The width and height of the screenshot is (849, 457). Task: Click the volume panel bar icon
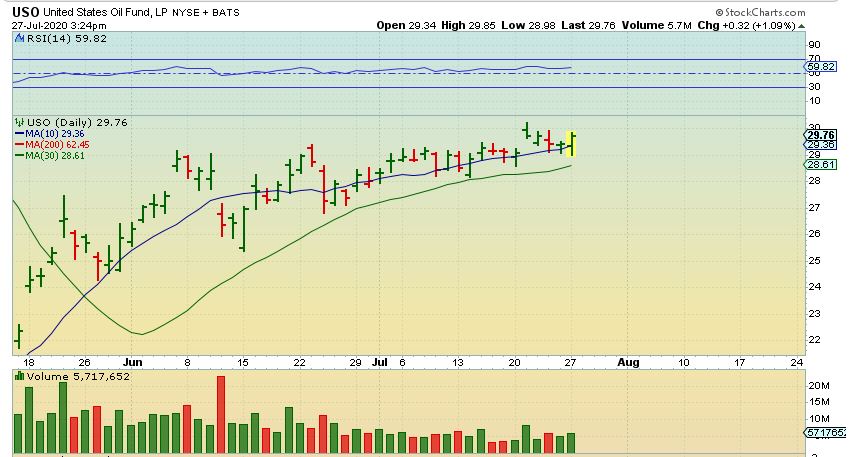click(x=19, y=376)
